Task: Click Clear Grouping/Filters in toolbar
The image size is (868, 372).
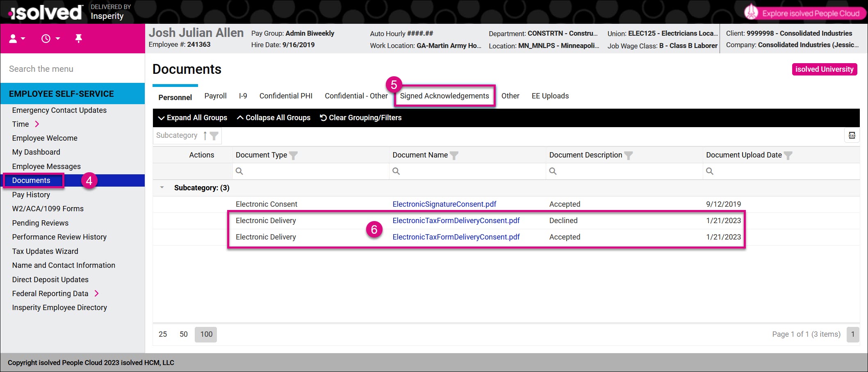Action: pos(360,118)
